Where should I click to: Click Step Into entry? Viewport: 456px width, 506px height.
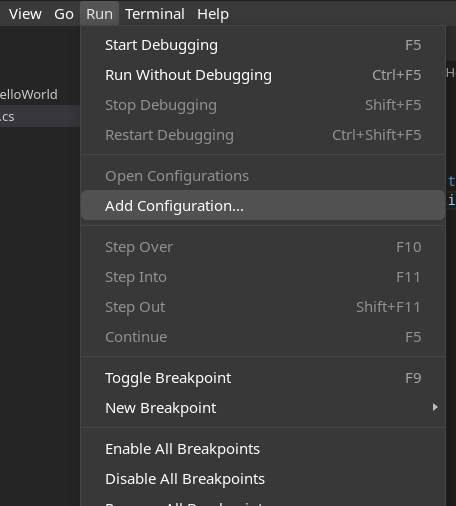(x=263, y=277)
